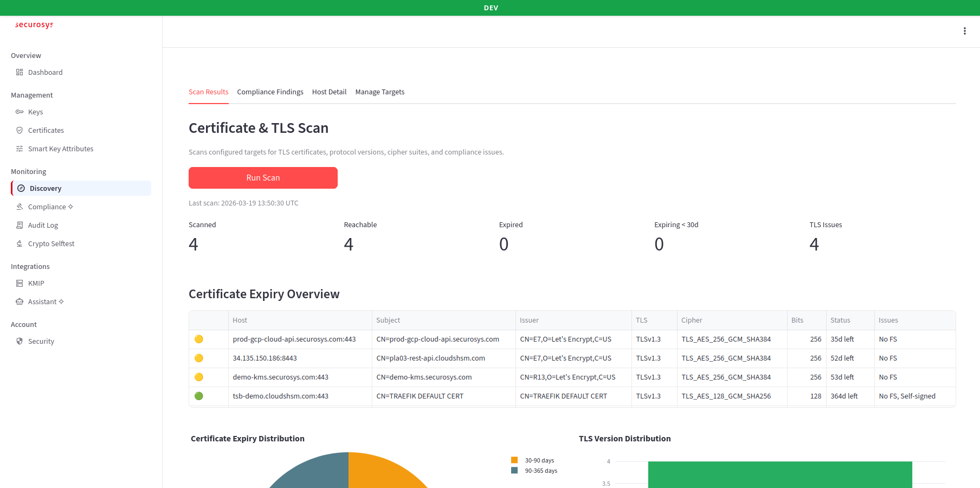The height and width of the screenshot is (488, 980).
Task: Select the Keys icon under Management
Action: [20, 112]
